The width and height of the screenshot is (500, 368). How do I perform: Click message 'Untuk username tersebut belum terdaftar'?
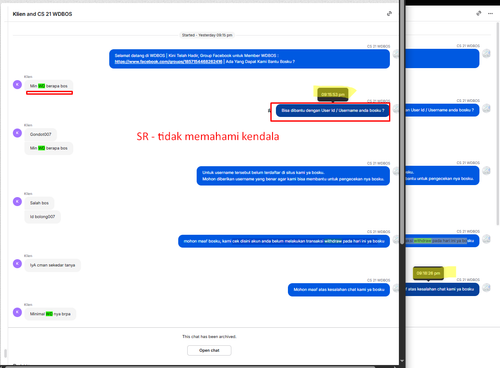click(x=293, y=176)
